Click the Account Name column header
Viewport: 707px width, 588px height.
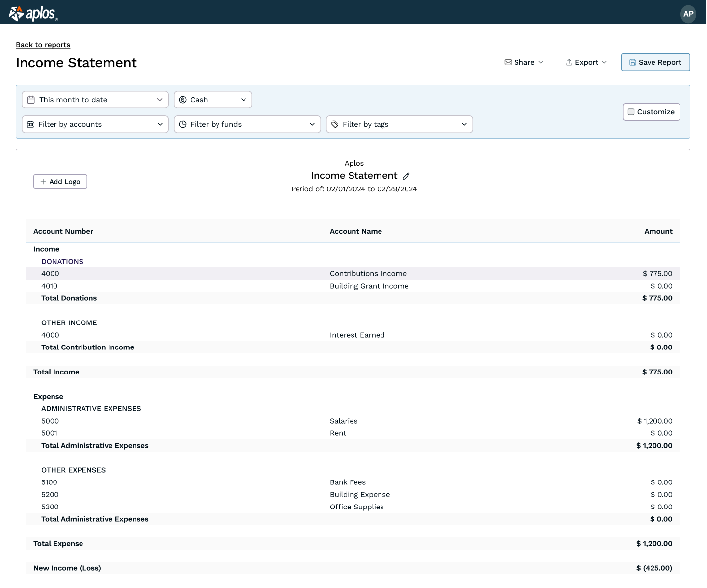click(x=356, y=231)
